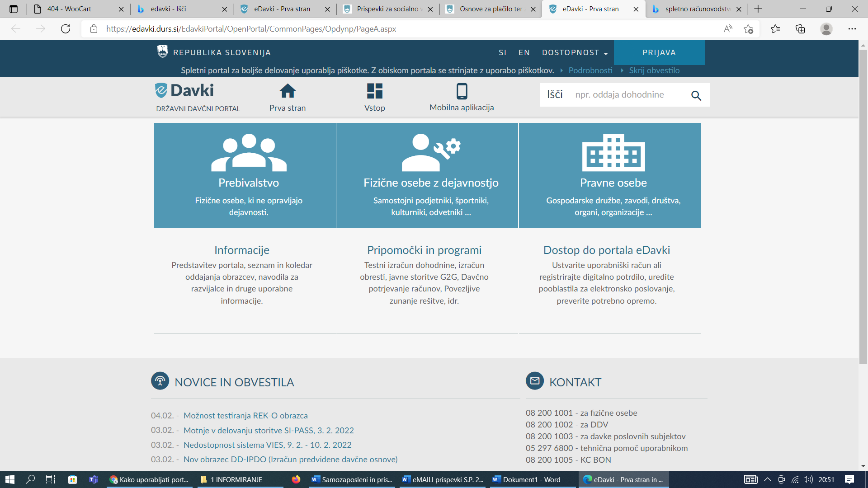The width and height of the screenshot is (868, 488).
Task: Open Microsoft Store from taskbar
Action: coord(72,479)
